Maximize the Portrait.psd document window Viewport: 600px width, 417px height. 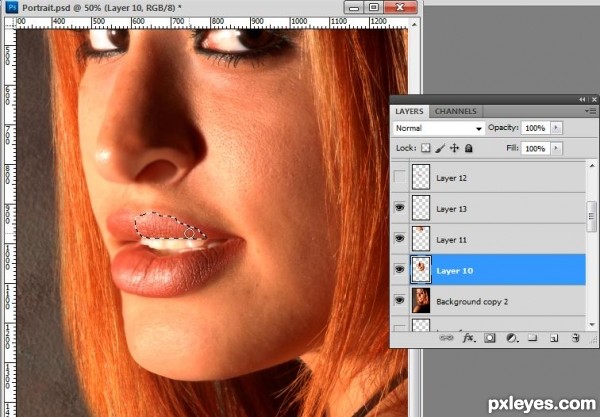pyautogui.click(x=374, y=7)
